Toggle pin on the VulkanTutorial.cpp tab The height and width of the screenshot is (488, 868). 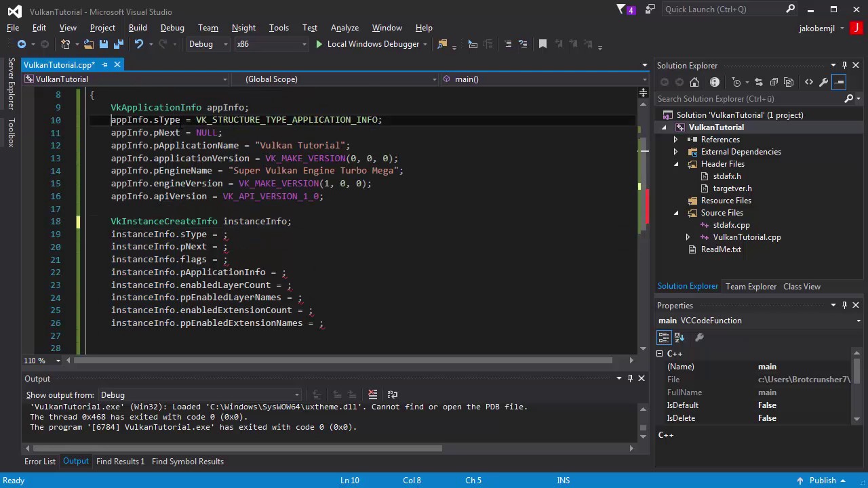point(104,65)
